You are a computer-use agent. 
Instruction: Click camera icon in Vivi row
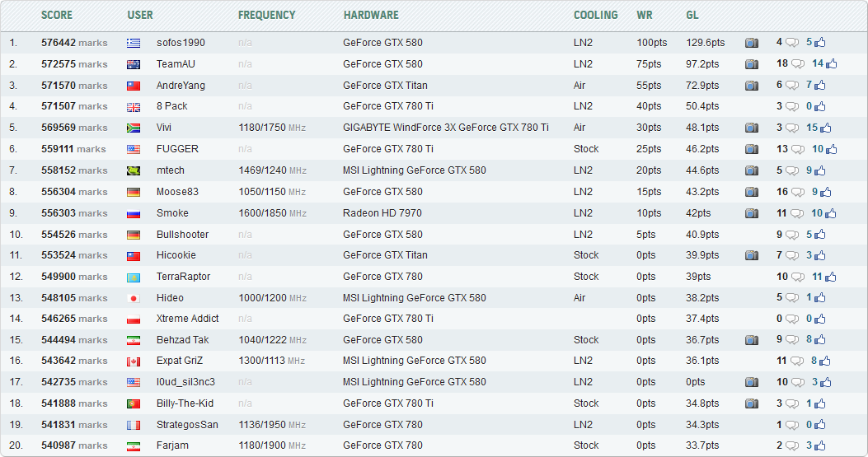[751, 128]
